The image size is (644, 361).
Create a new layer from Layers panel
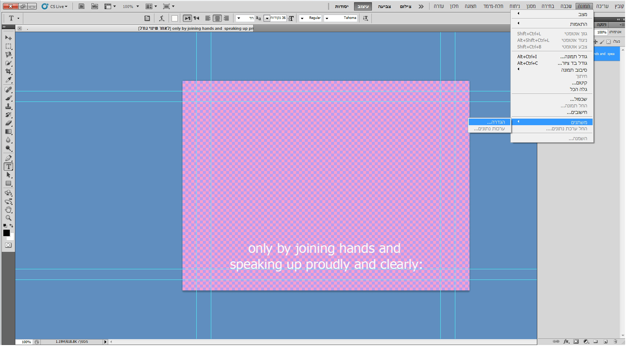[605, 341]
